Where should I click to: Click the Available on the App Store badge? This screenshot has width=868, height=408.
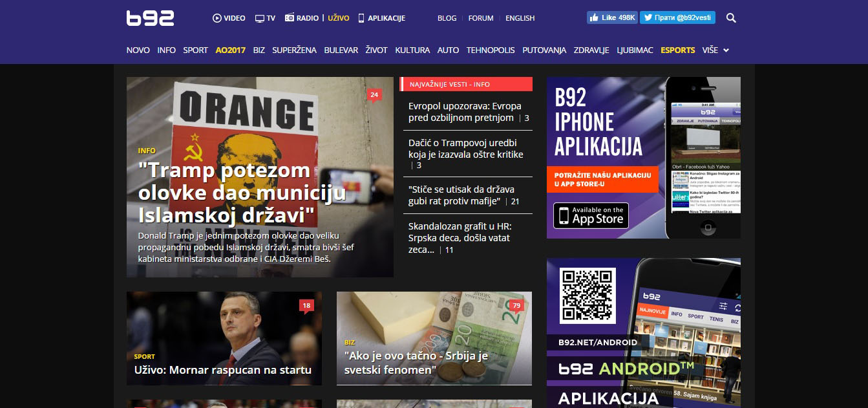pyautogui.click(x=590, y=216)
